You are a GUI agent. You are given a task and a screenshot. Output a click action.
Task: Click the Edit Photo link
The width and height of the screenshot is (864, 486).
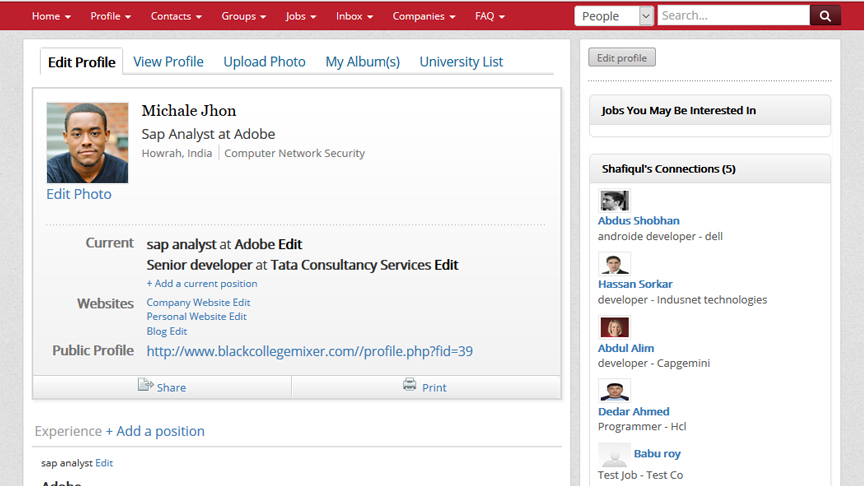[x=79, y=194]
